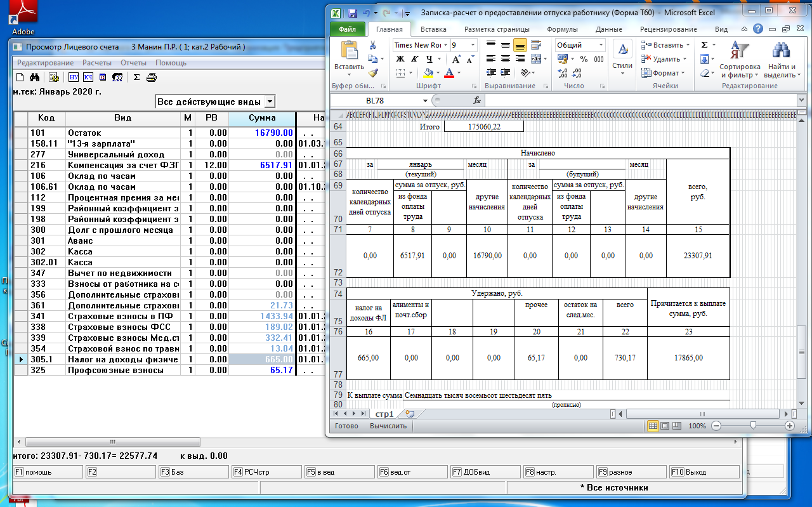
Task: Center text horizontally in Excel ribbon
Action: point(506,59)
